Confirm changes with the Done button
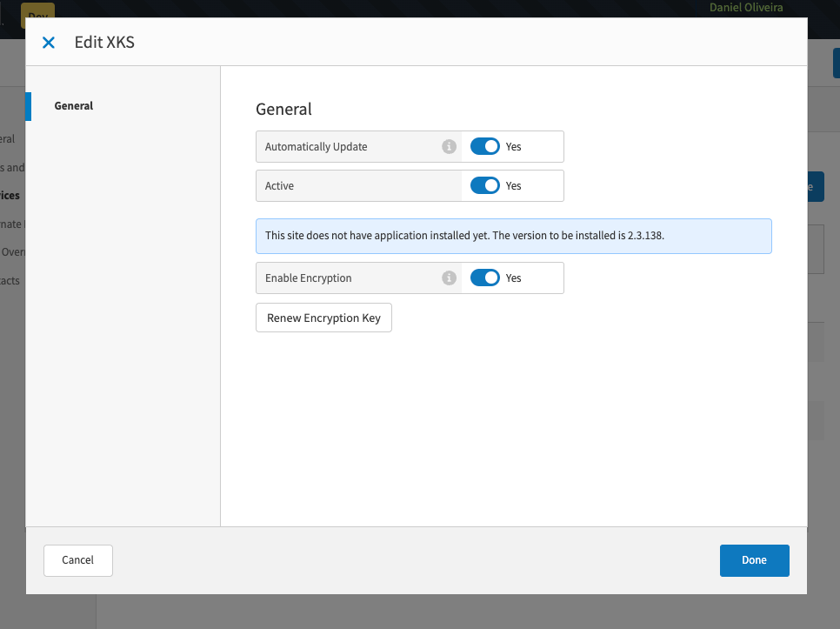The height and width of the screenshot is (629, 840). click(x=754, y=560)
